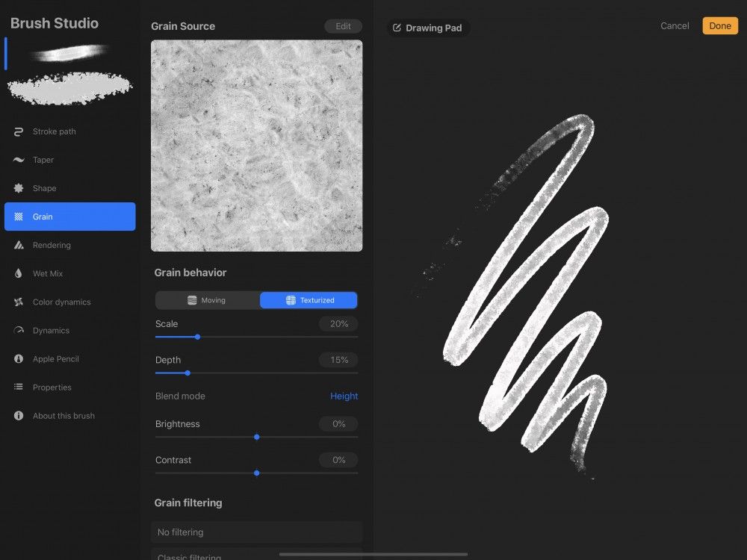This screenshot has height=560, width=747.
Task: Open the Drawing Pad options
Action: click(428, 28)
